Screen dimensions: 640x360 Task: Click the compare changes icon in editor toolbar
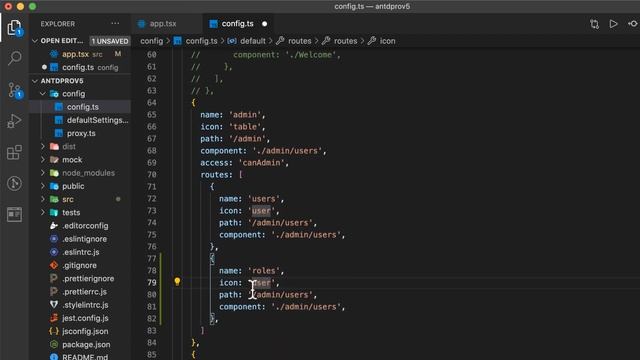pos(594,24)
